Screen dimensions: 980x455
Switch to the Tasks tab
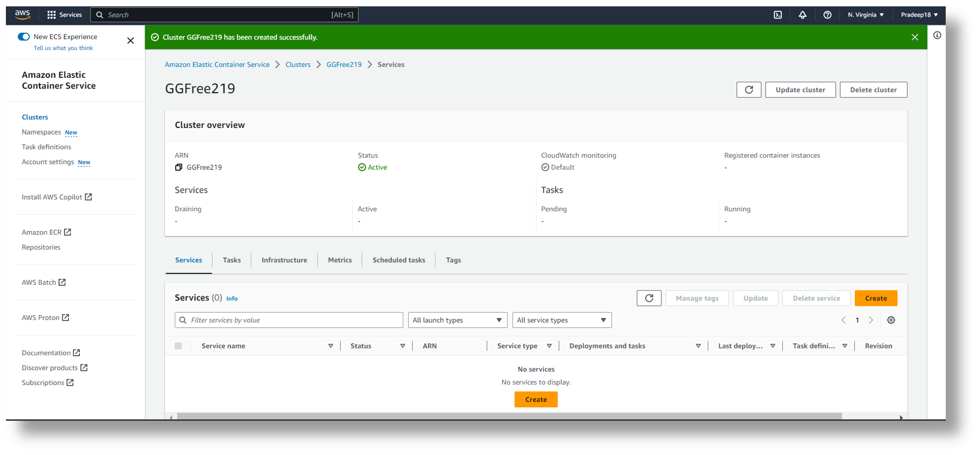[232, 260]
